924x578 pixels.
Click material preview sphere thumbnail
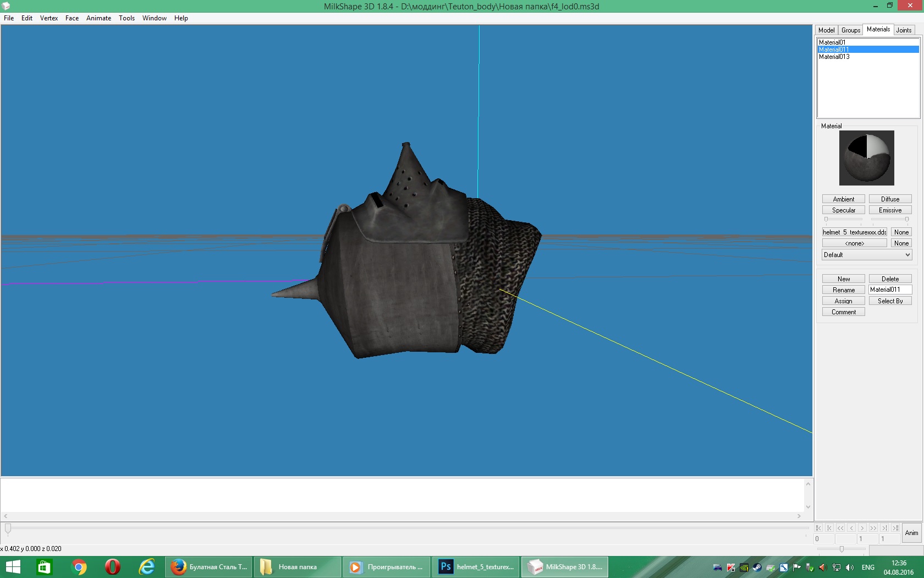[867, 158]
